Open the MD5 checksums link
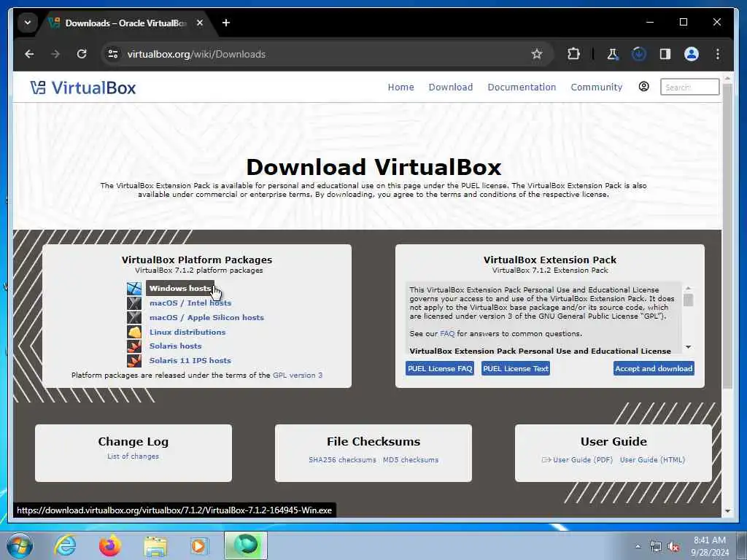This screenshot has width=747, height=560. point(411,460)
